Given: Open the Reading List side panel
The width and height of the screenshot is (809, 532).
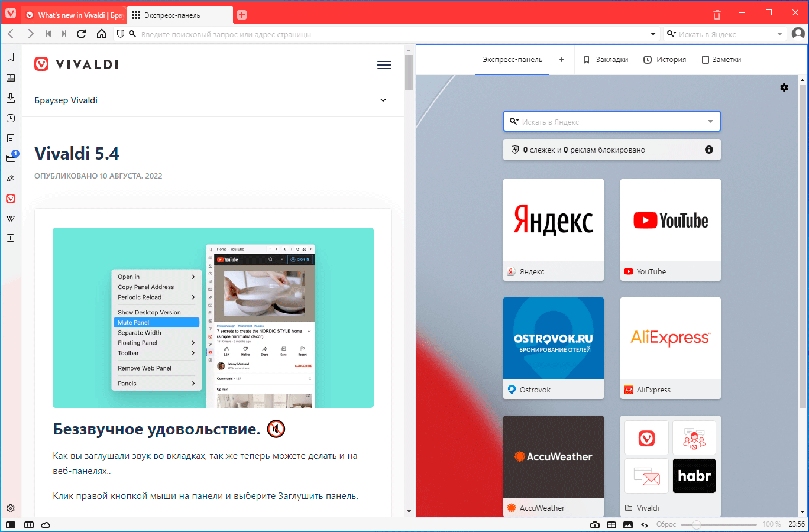Looking at the screenshot, I should pos(11,78).
